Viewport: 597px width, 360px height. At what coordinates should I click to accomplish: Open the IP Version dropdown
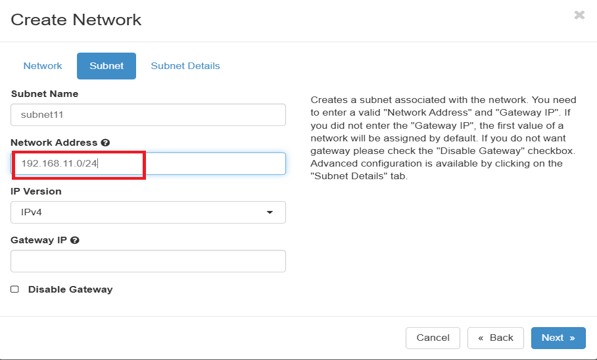coord(148,212)
